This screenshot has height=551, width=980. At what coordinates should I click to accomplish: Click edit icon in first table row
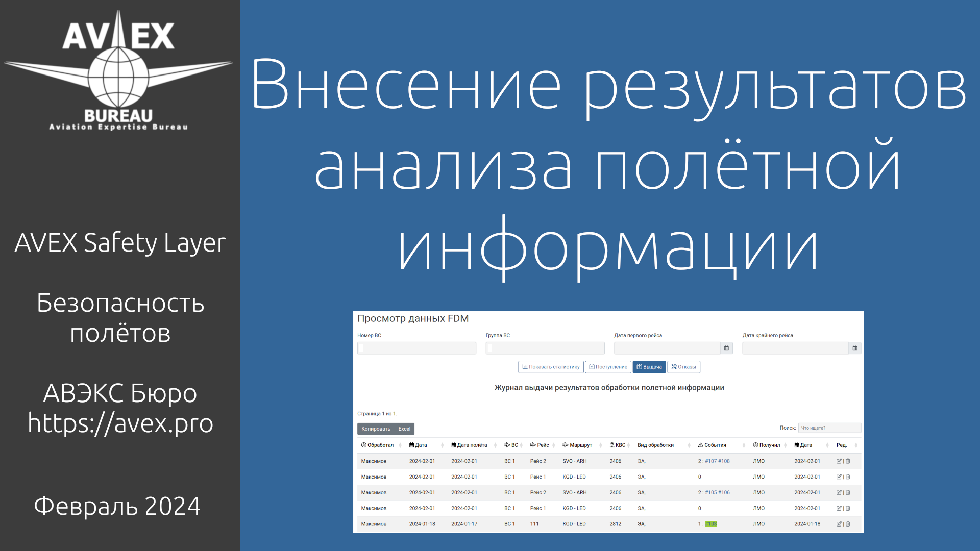[x=839, y=461]
